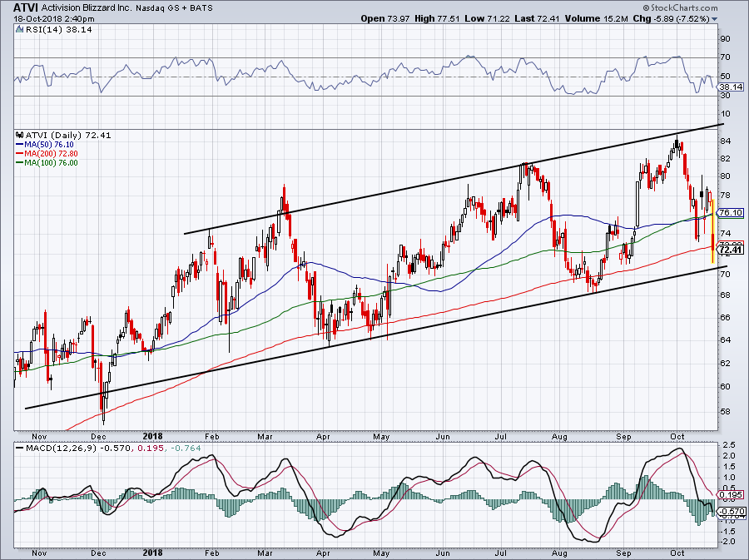
Task: Click the 2.5 level on the MACD axis
Action: (x=728, y=445)
